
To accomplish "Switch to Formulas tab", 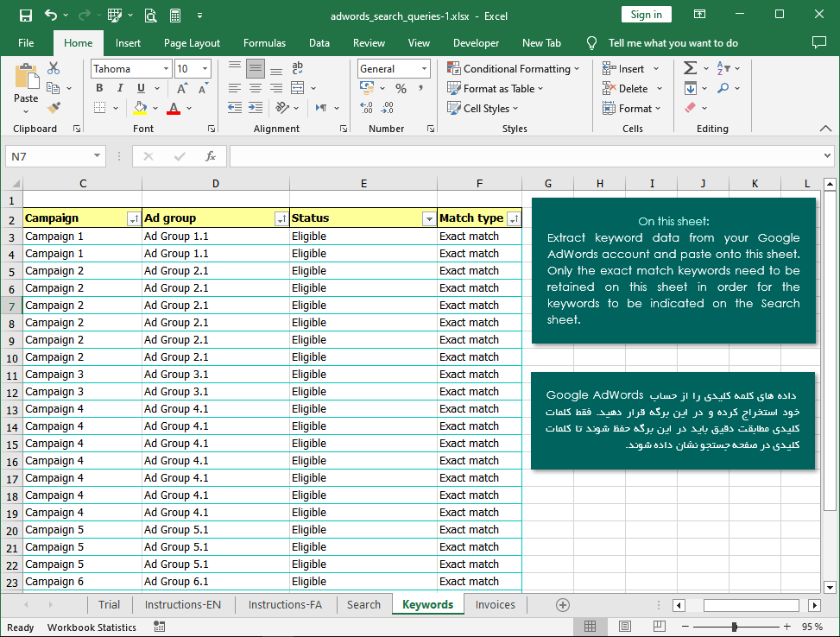I will [x=265, y=43].
